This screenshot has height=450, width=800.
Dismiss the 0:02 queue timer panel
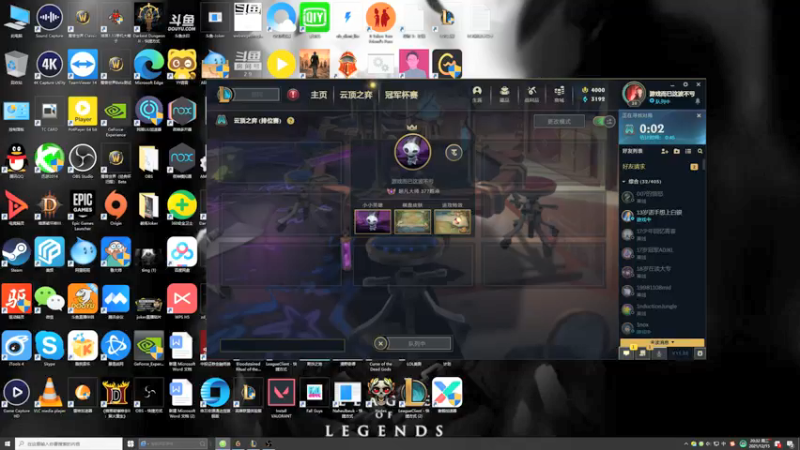click(699, 116)
